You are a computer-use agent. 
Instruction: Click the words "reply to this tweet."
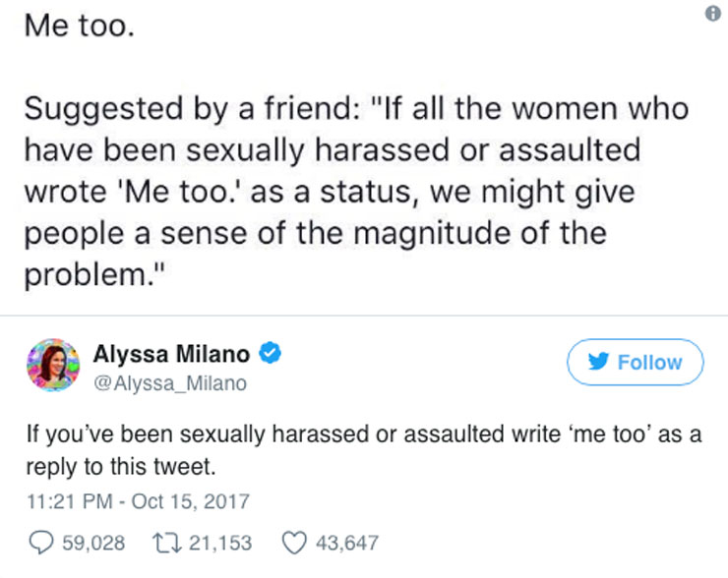pyautogui.click(x=121, y=464)
